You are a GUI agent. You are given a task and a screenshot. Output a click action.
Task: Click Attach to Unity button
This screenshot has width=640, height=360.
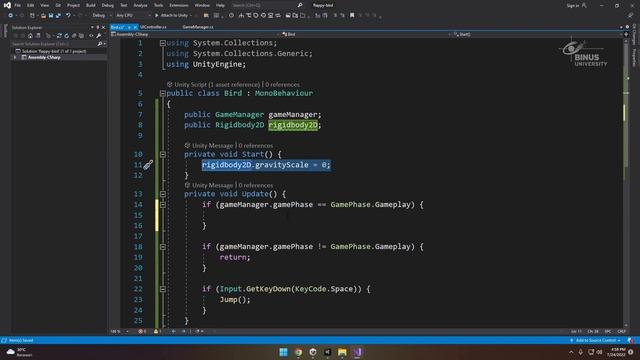171,16
